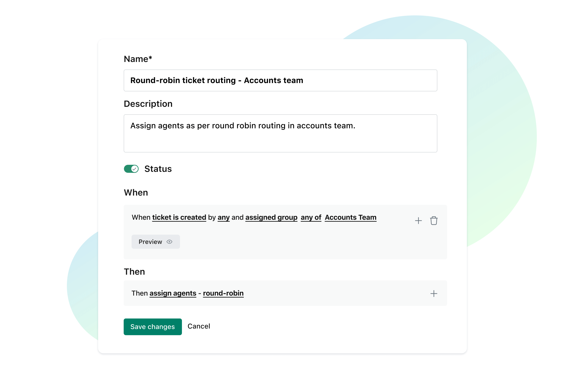The height and width of the screenshot is (392, 565).
Task: Click the Preview button
Action: tap(155, 241)
